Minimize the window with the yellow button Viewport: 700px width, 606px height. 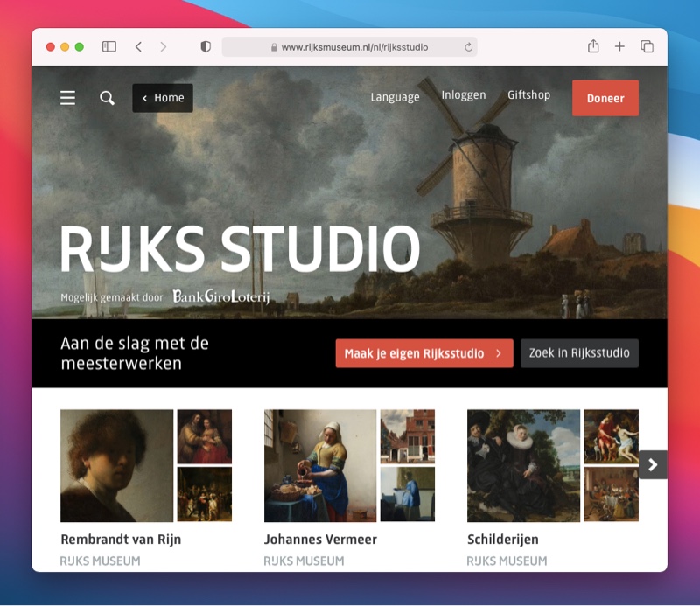pos(65,47)
